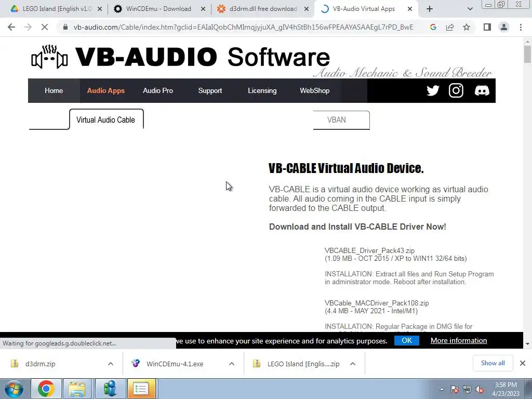
Task: Open Licensing navigation item
Action: pos(262,90)
